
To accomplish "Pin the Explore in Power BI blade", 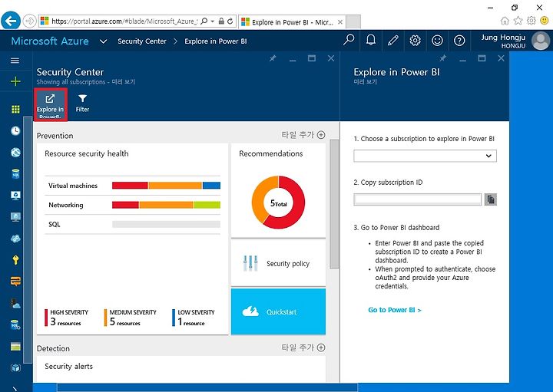I will click(442, 58).
